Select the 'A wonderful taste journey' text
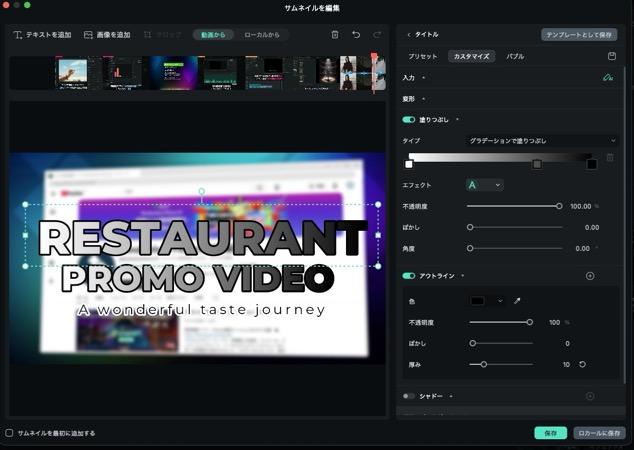The width and height of the screenshot is (634, 450). 201,310
